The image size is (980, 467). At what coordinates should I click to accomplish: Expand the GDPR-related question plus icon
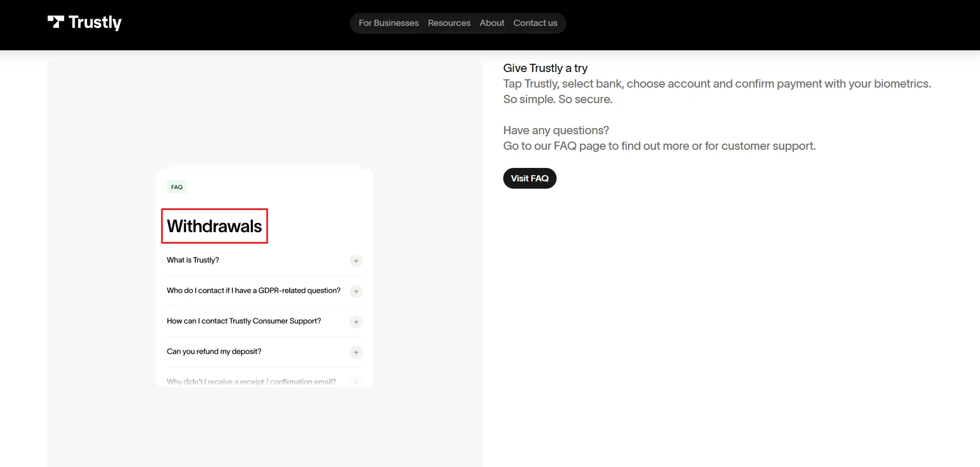(x=356, y=291)
